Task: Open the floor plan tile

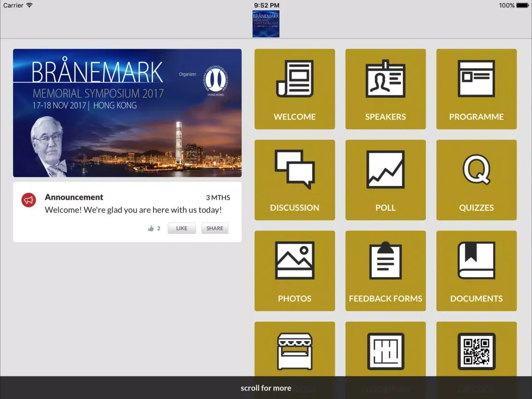Action: (385, 349)
